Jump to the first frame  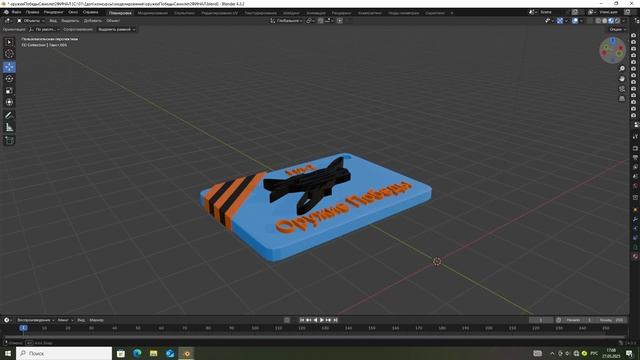pos(302,320)
